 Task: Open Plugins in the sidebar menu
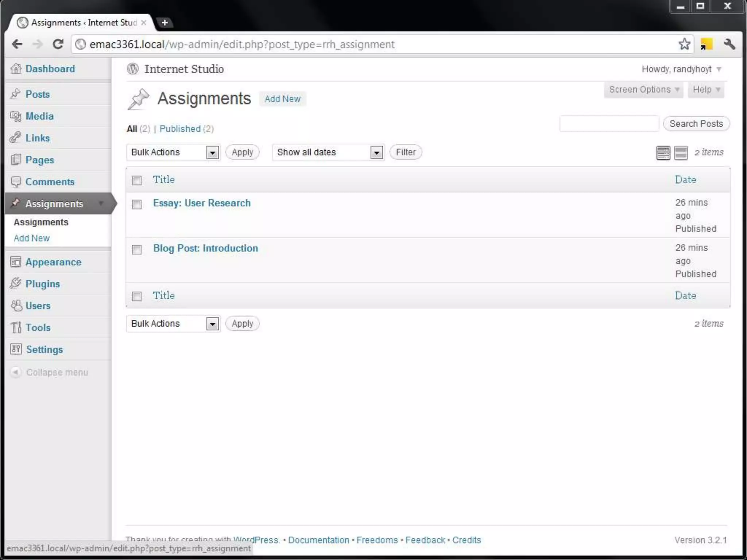[x=42, y=284]
